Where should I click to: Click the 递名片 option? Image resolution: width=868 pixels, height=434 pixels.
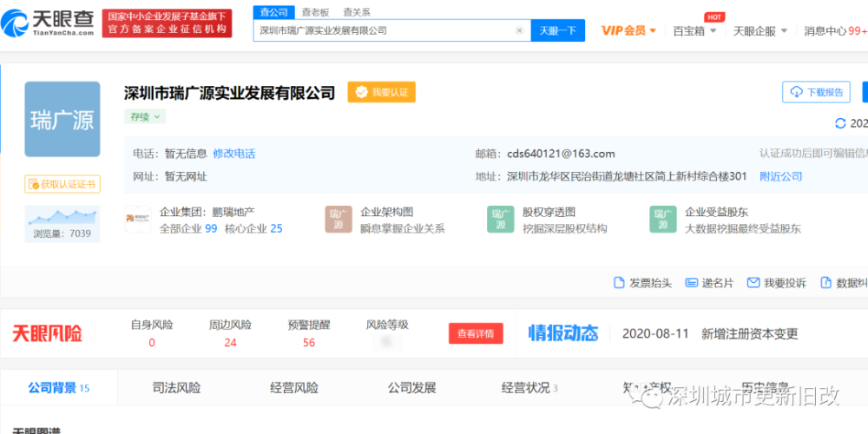pyautogui.click(x=710, y=283)
